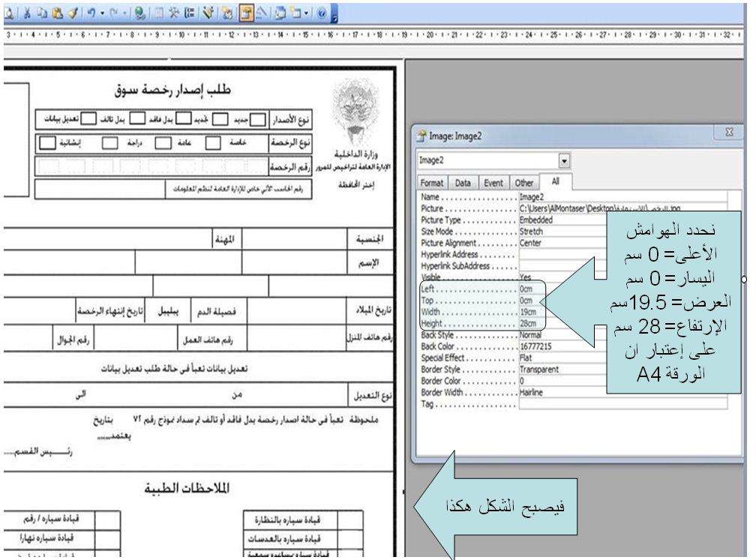Show the Field List from the toolbar

[x=159, y=13]
